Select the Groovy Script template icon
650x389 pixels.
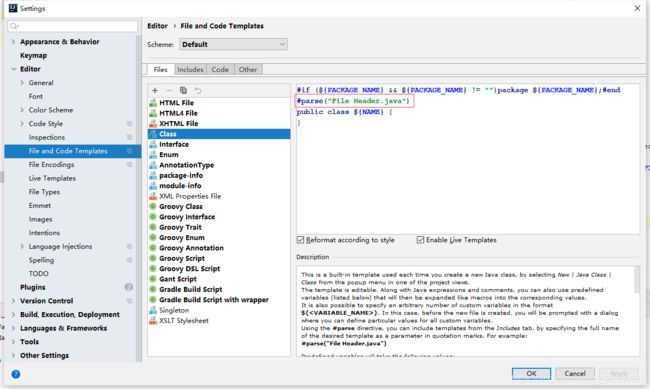(153, 258)
